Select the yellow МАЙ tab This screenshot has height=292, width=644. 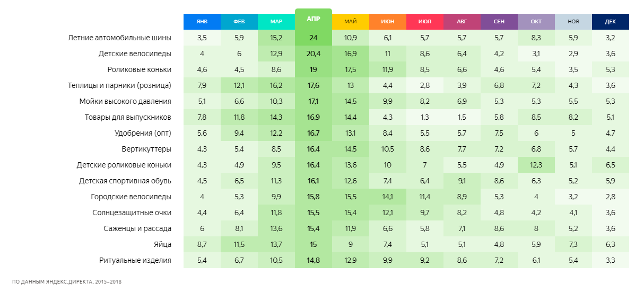coord(350,22)
